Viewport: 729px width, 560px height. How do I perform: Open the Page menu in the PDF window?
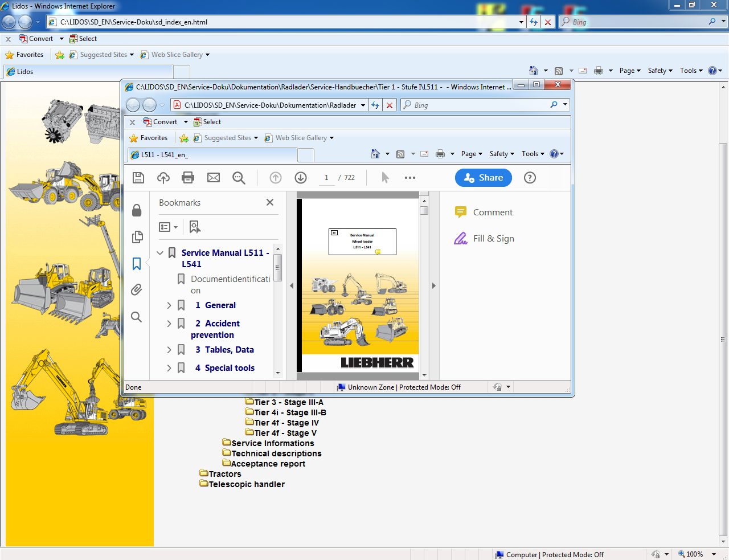[472, 154]
